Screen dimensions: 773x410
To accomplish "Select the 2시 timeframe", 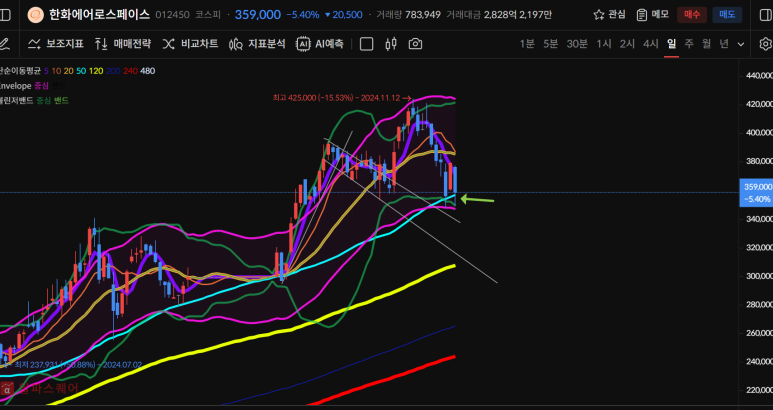I will point(627,44).
